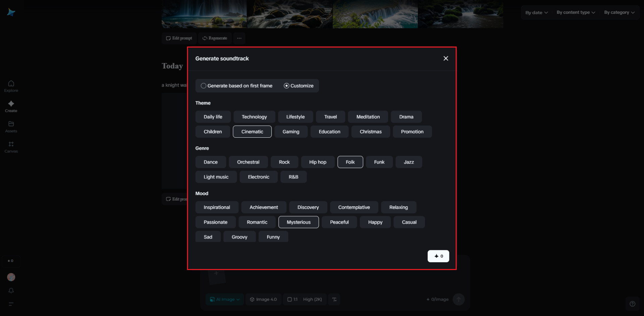Expand the By category filter dropdown
Viewport: 644px width, 316px height.
619,12
